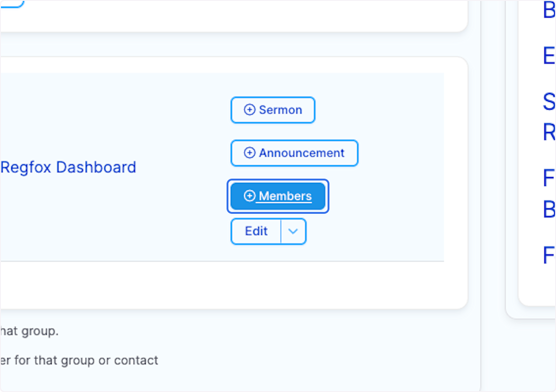Select the sidebar entry beginning with E

click(x=550, y=56)
